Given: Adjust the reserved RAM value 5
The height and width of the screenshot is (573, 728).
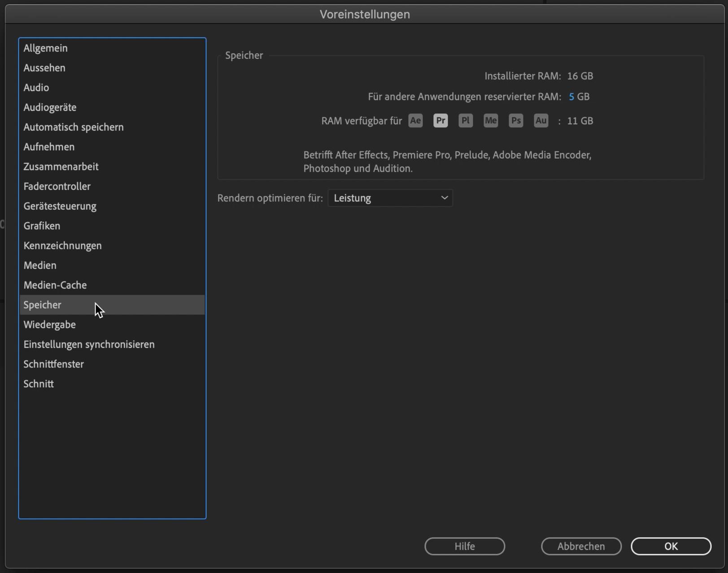Looking at the screenshot, I should [x=571, y=97].
